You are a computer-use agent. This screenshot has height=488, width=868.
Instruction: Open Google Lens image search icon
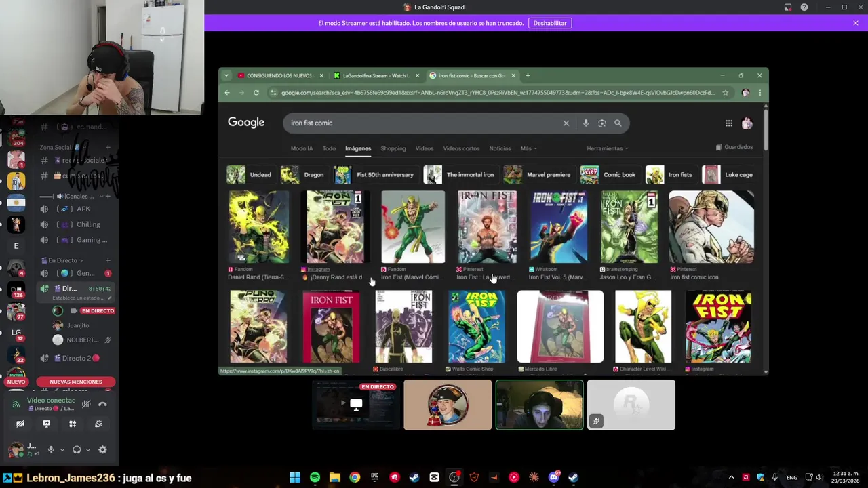pyautogui.click(x=602, y=123)
